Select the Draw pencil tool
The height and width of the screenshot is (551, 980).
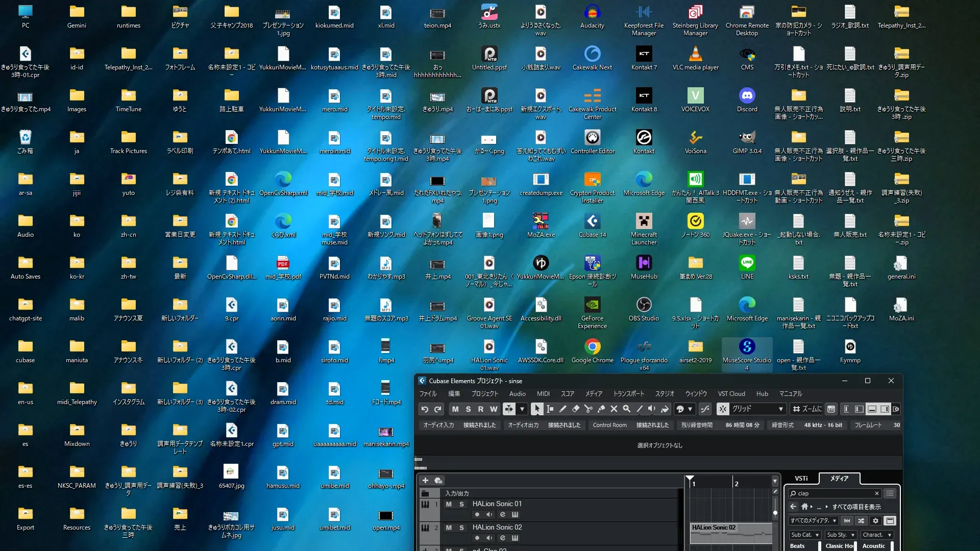tap(562, 409)
